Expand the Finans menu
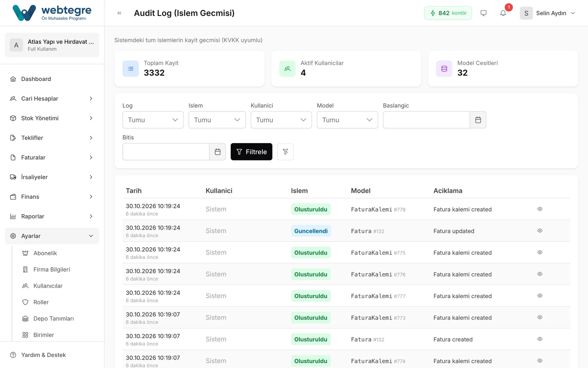 (52, 197)
